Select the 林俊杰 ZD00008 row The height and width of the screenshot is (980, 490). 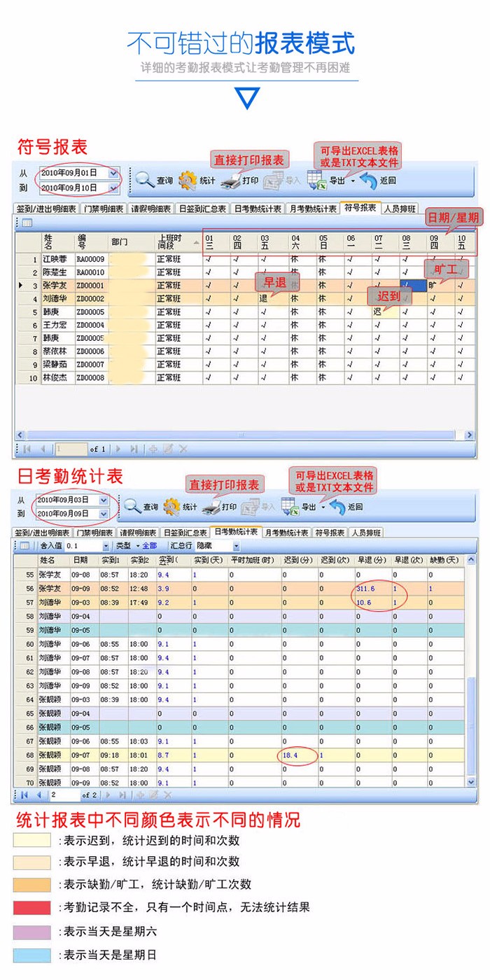(x=245, y=378)
